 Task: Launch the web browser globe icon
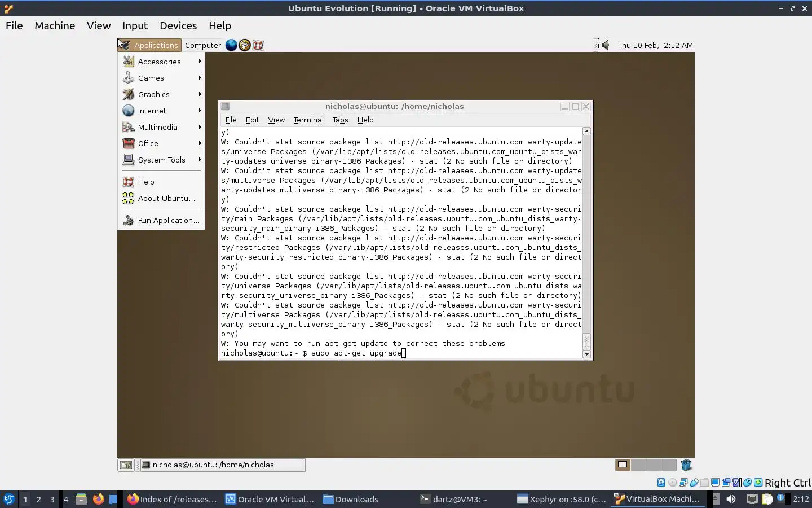click(231, 45)
